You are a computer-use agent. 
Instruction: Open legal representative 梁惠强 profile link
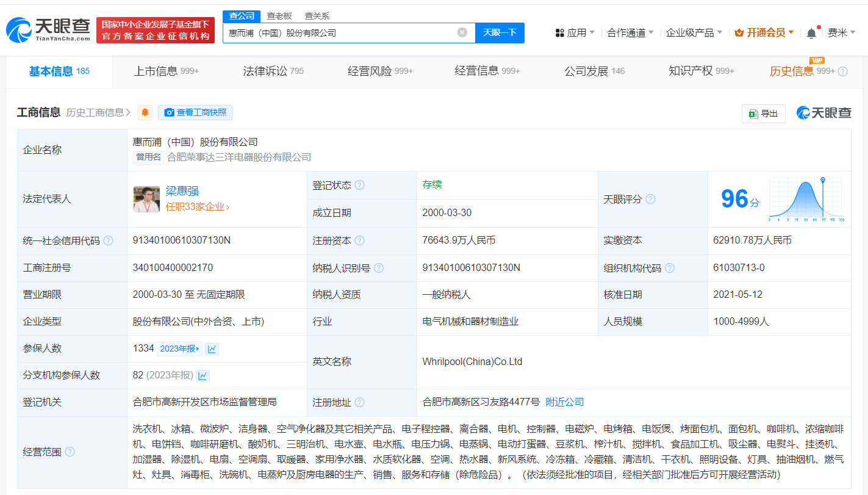pyautogui.click(x=182, y=191)
